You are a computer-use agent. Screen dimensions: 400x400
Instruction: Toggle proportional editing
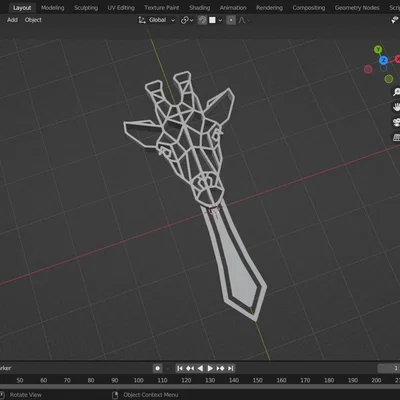click(x=231, y=20)
